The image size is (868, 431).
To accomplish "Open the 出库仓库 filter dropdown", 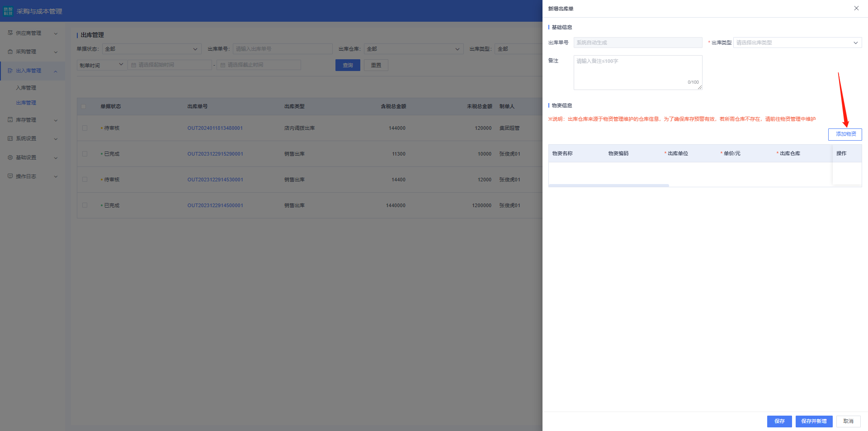I will pos(414,49).
